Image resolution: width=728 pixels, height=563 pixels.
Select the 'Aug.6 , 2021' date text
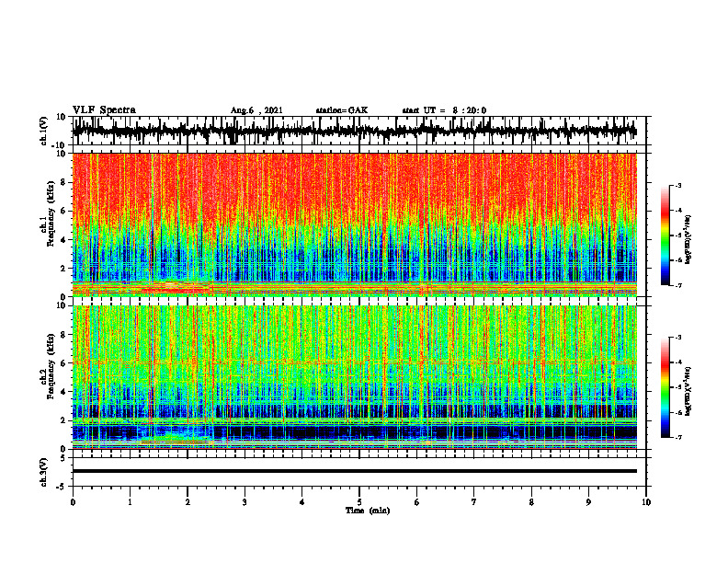pyautogui.click(x=256, y=110)
